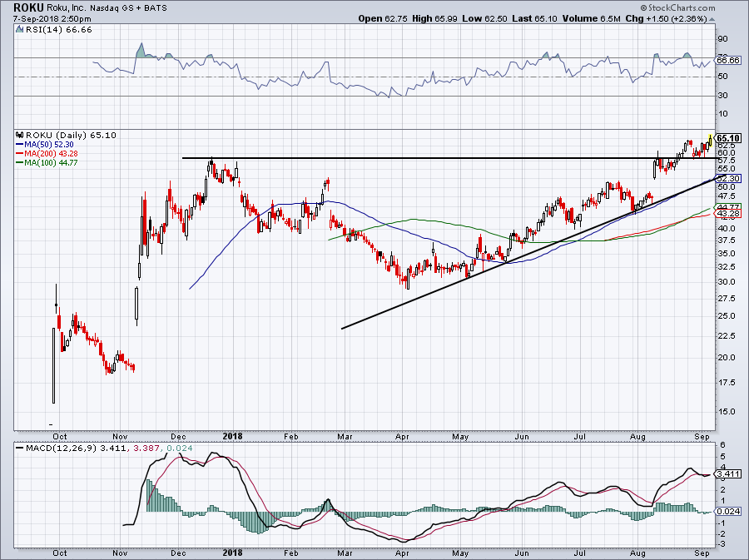Click the blue MA(50) legend line sample
The height and width of the screenshot is (560, 749).
point(20,145)
